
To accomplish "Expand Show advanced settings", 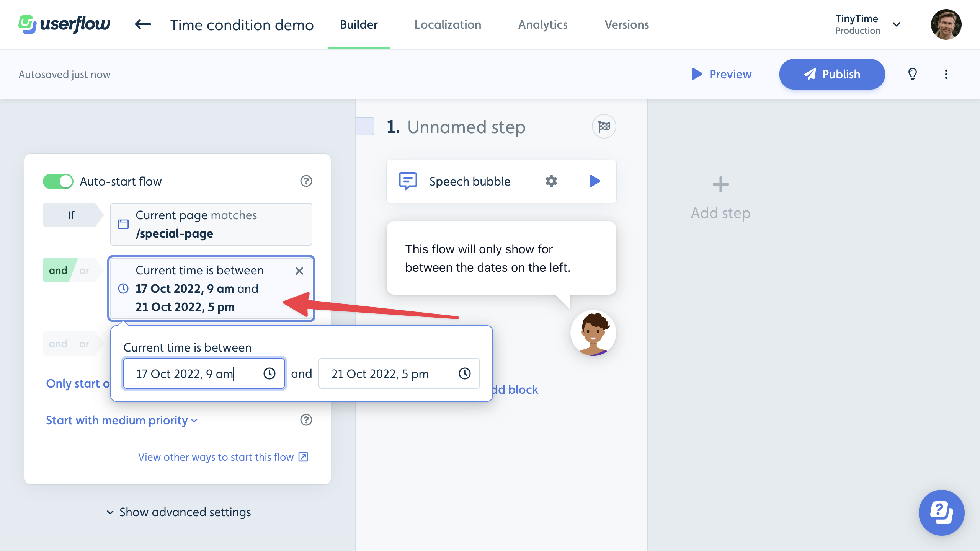I will tap(179, 512).
